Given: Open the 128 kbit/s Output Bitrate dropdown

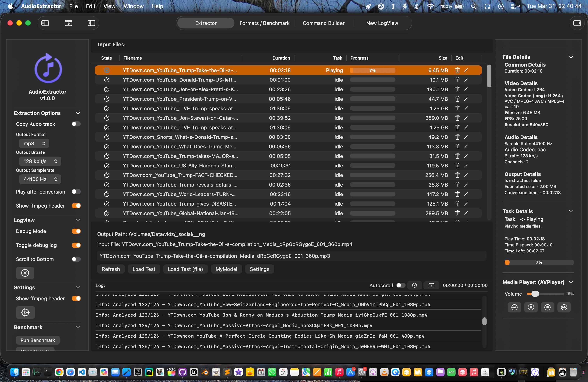Looking at the screenshot, I should point(40,161).
